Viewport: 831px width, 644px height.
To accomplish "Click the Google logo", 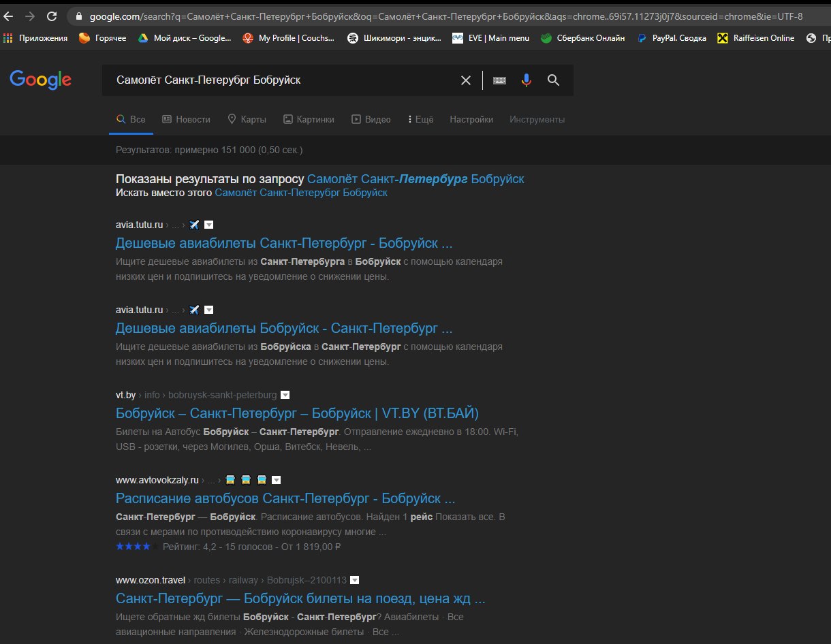I will coord(41,80).
